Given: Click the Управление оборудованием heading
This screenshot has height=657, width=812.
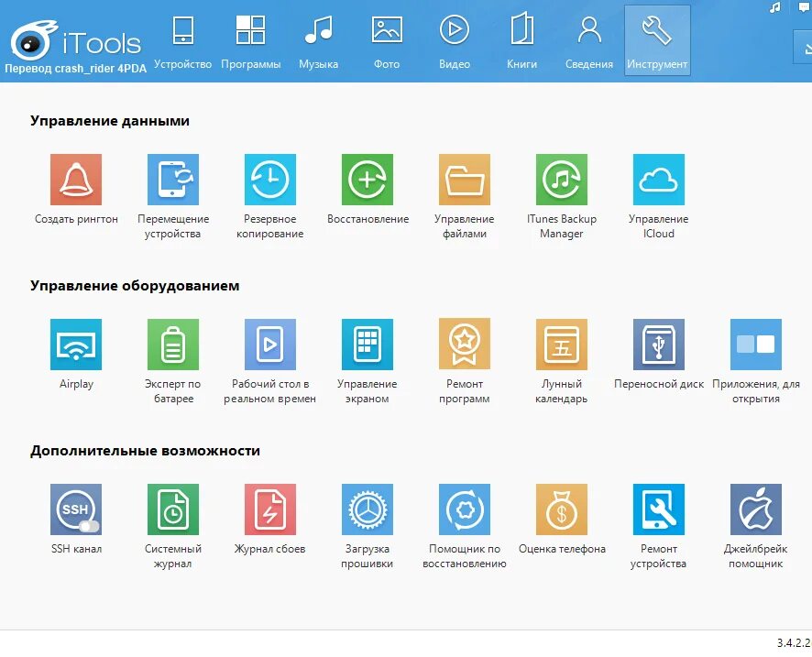Looking at the screenshot, I should (x=135, y=286).
